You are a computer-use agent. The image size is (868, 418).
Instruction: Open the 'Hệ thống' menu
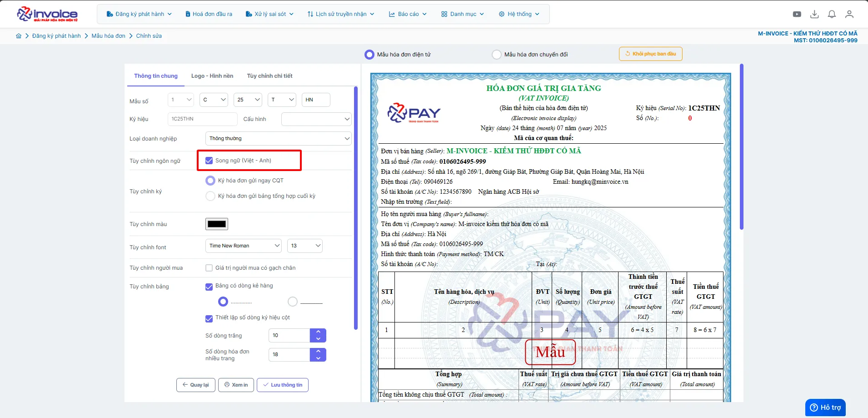click(519, 14)
